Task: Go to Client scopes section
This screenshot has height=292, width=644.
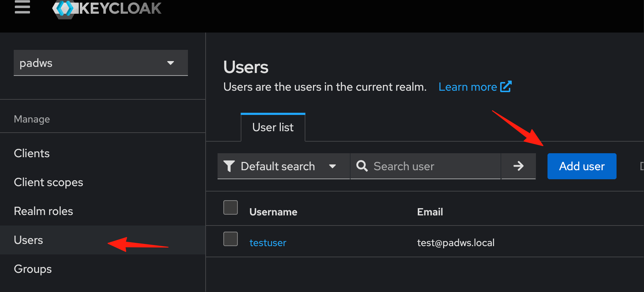Action: pyautogui.click(x=48, y=182)
